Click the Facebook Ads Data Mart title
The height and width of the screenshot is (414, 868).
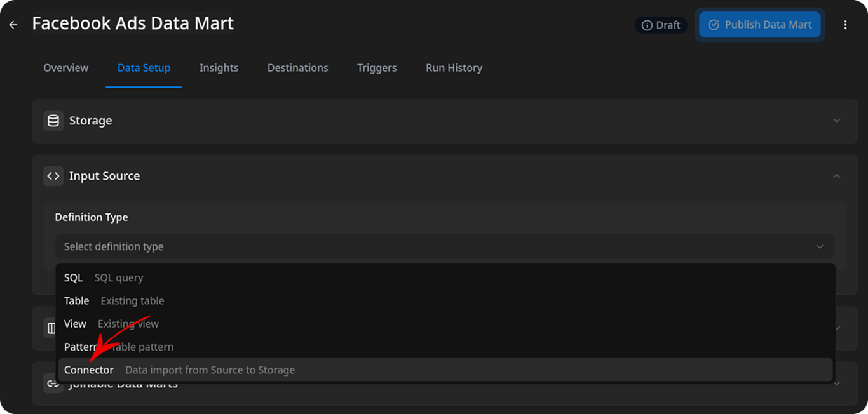[x=133, y=23]
